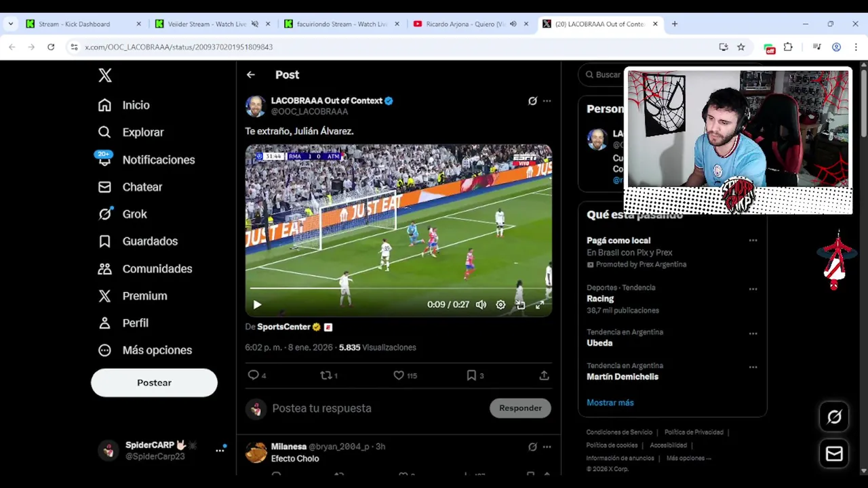Open video settings gear
Viewport: 868px width, 488px height.
[500, 305]
